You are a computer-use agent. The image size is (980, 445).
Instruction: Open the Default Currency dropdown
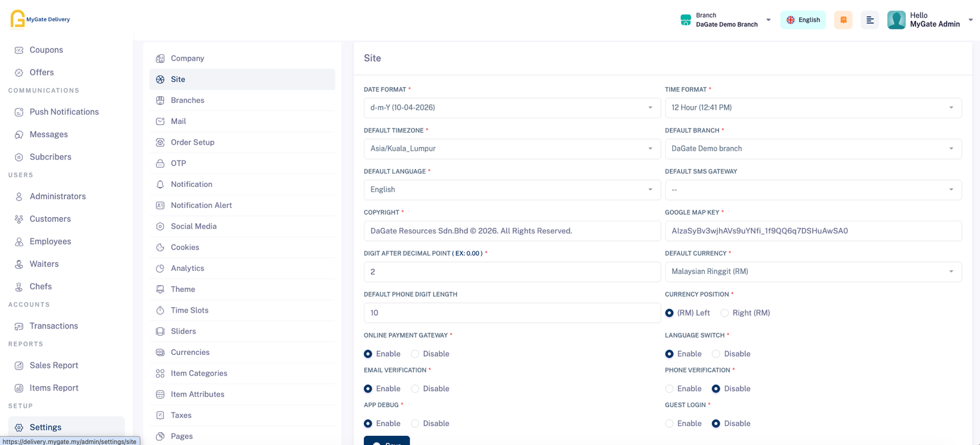(x=813, y=272)
